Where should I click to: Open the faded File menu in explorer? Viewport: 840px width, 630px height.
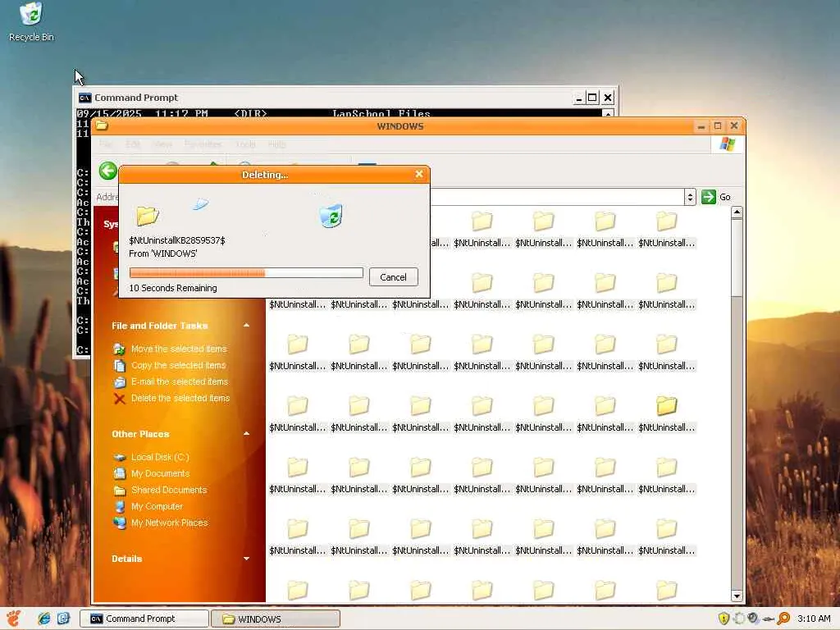(106, 144)
